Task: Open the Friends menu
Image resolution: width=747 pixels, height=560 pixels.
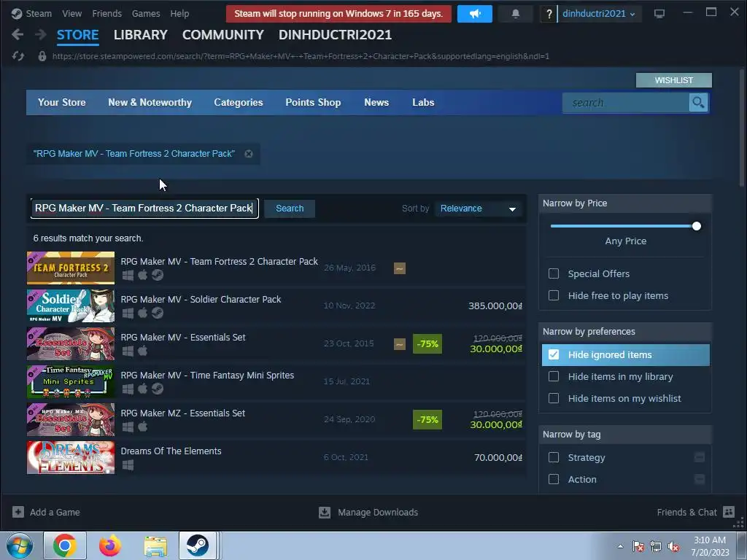Action: (107, 14)
